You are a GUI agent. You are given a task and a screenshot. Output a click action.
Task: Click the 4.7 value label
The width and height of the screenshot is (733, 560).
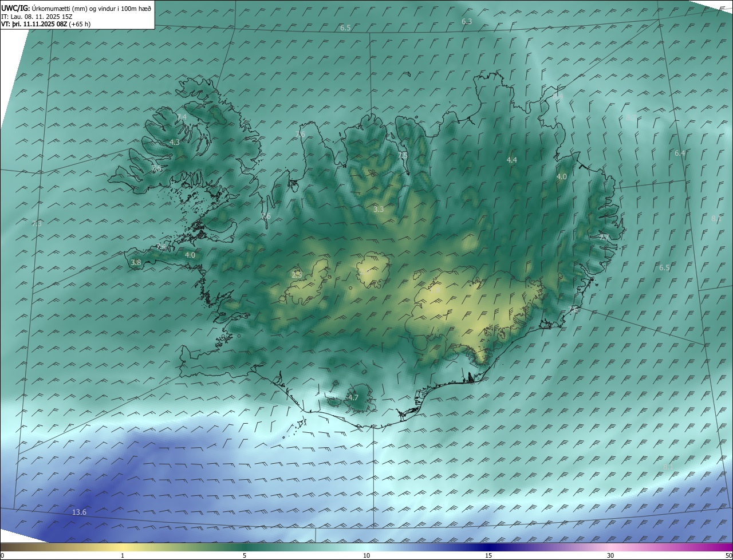click(x=353, y=397)
